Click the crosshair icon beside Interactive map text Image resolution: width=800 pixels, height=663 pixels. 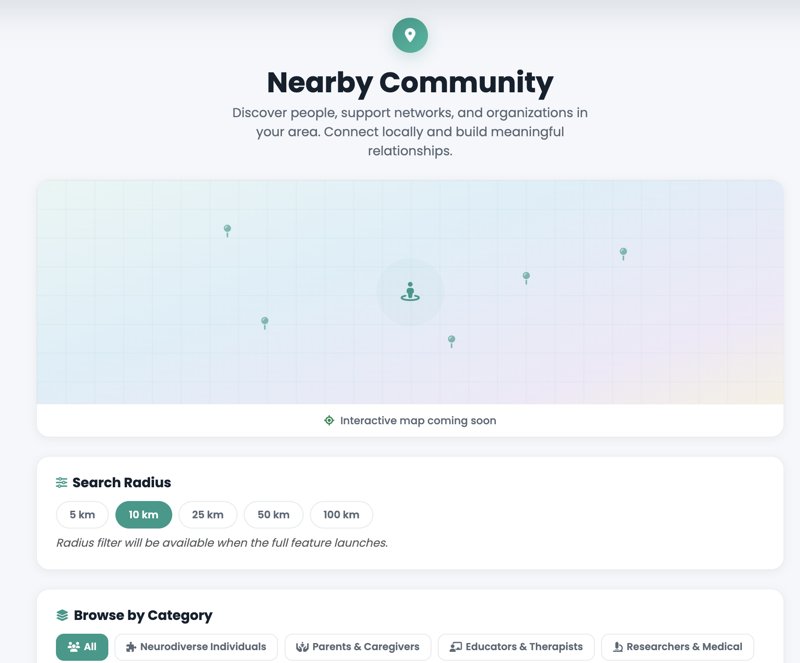329,421
